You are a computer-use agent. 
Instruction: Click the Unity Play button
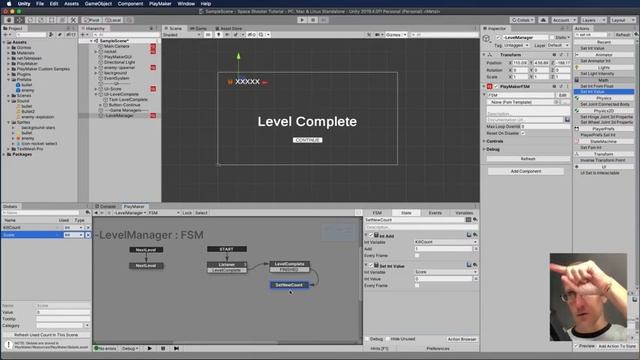(x=302, y=20)
